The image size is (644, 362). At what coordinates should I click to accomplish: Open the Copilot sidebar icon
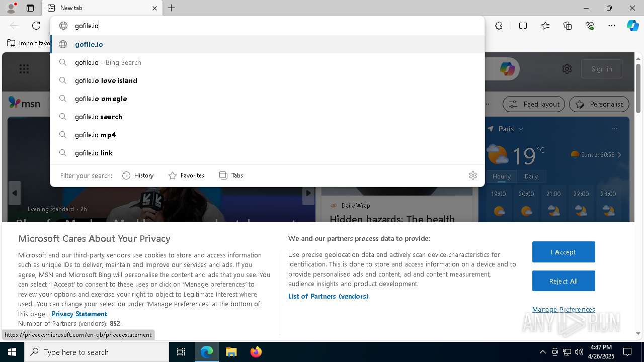click(x=632, y=26)
